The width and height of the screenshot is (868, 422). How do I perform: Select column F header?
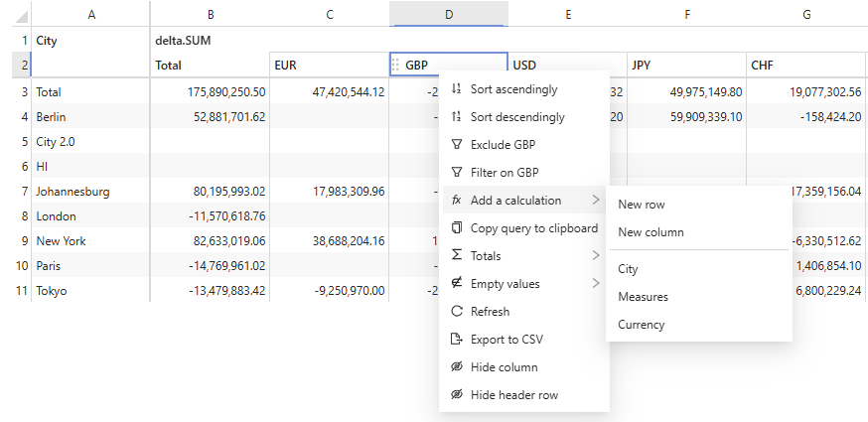point(687,15)
